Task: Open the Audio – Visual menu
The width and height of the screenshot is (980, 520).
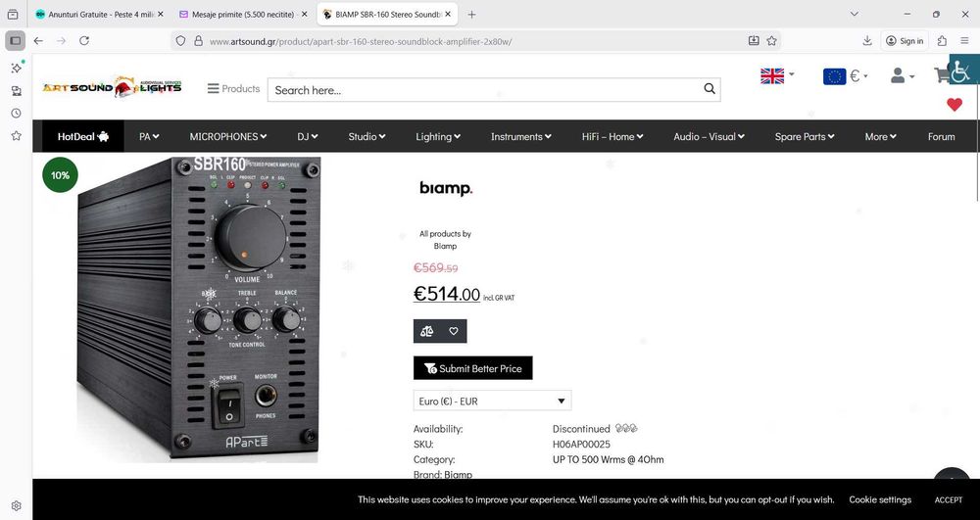Action: pos(709,136)
